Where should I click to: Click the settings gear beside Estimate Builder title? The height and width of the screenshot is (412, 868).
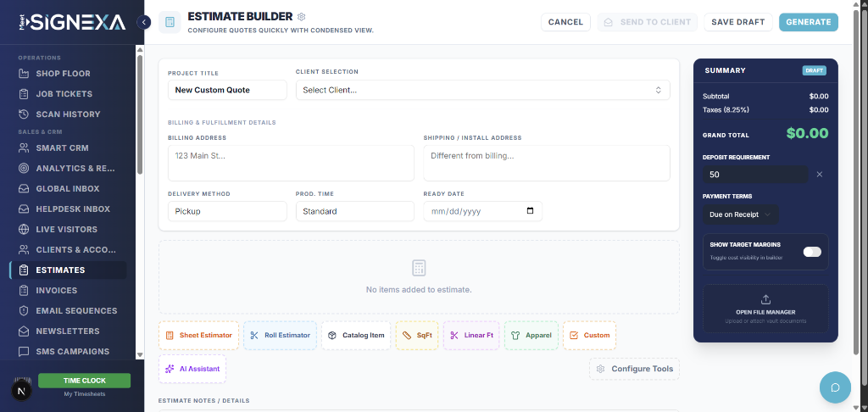coord(302,17)
